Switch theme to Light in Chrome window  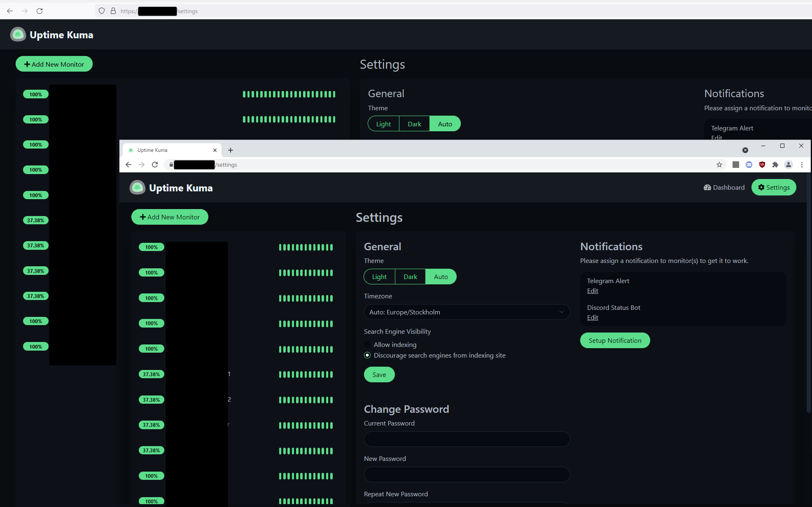point(379,277)
